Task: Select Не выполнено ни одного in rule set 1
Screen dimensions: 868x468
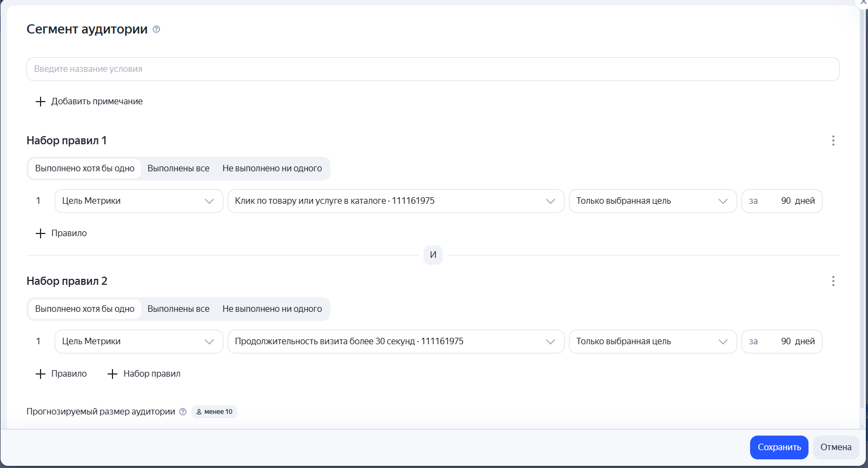Action: tap(272, 169)
